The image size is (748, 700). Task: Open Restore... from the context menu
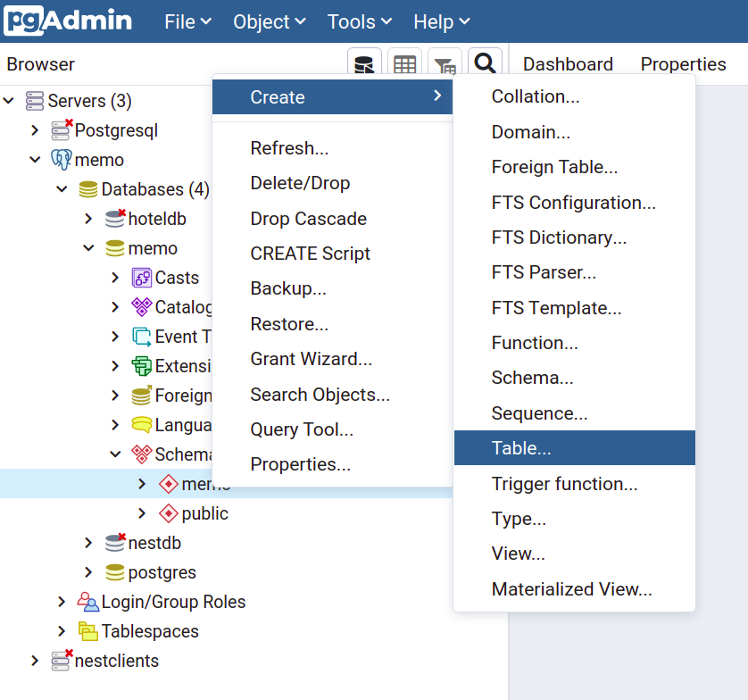[333, 324]
